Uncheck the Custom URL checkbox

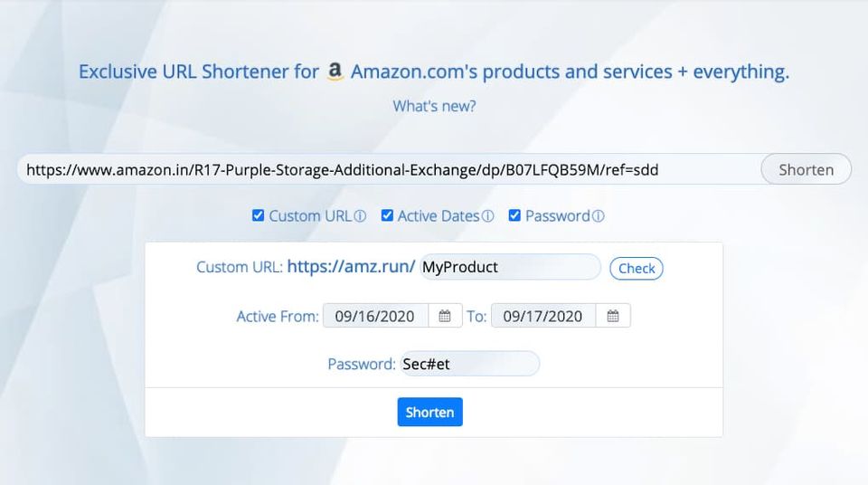259,215
